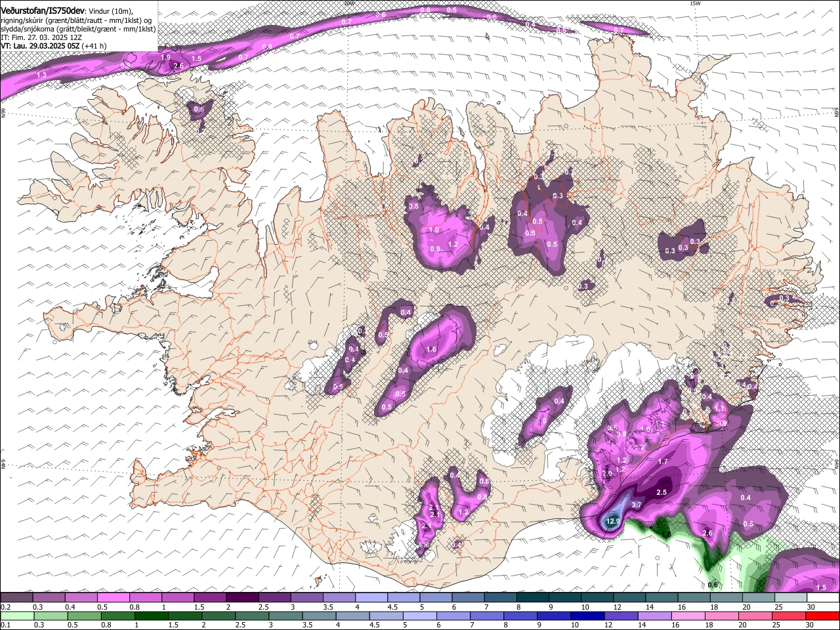Pick the bottom-row legend swatch between 10 and 12
Image resolution: width=840 pixels, height=630 pixels.
pyautogui.click(x=588, y=616)
